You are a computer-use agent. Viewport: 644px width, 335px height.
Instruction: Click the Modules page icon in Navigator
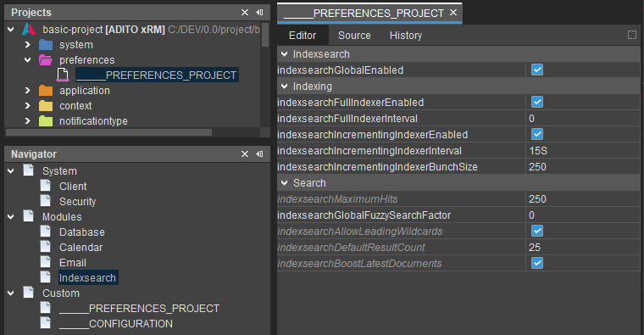tap(28, 216)
